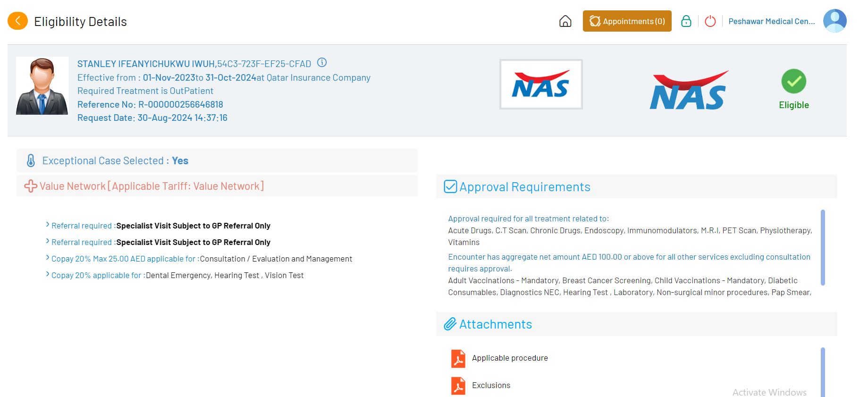The width and height of the screenshot is (868, 397).
Task: Click the Approval Requirements panel scrollbar
Action: coord(823,248)
